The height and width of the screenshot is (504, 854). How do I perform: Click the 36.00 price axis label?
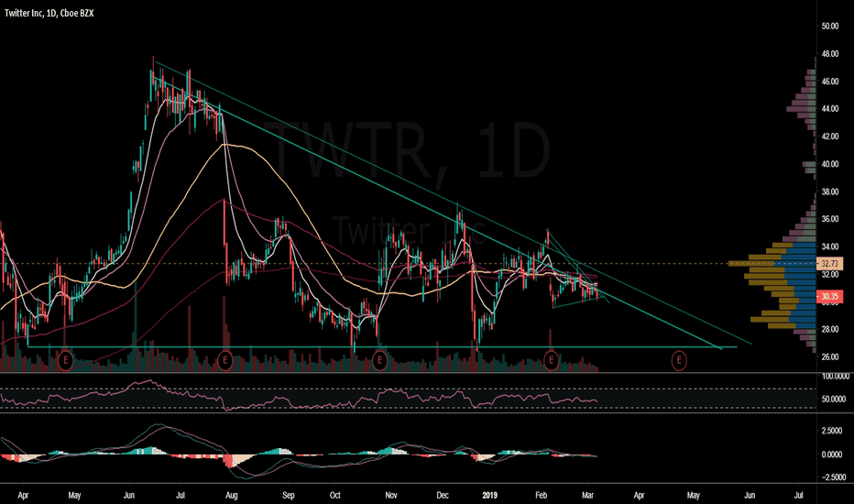[x=830, y=219]
